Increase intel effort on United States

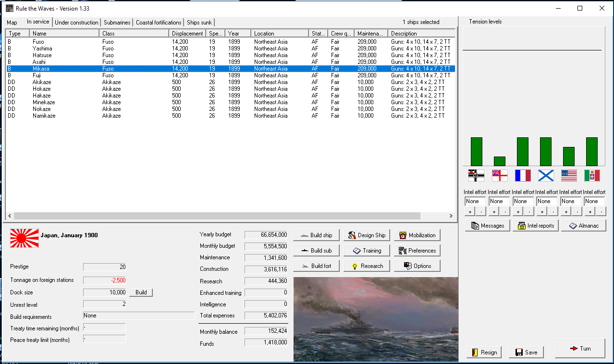click(x=565, y=211)
